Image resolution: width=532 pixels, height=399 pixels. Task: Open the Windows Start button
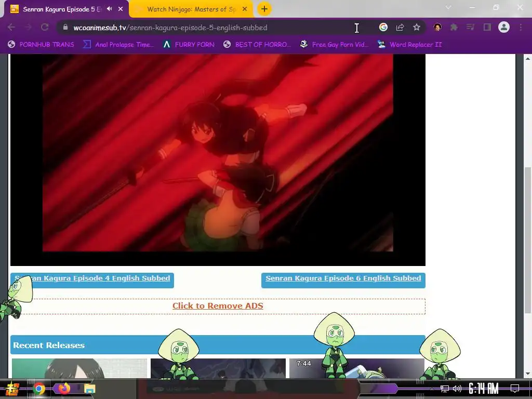click(12, 389)
